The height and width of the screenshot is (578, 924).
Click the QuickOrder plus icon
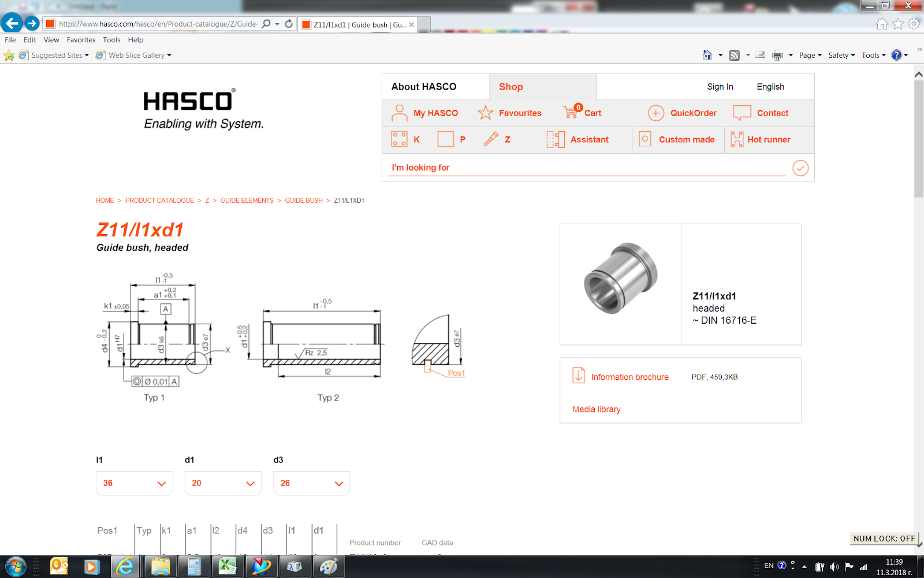click(656, 113)
